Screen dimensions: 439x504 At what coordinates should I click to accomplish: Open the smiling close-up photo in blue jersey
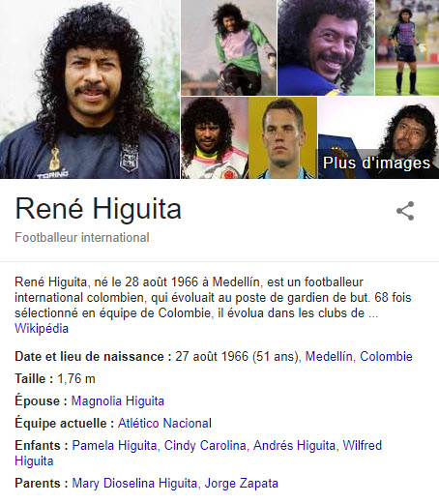[326, 47]
